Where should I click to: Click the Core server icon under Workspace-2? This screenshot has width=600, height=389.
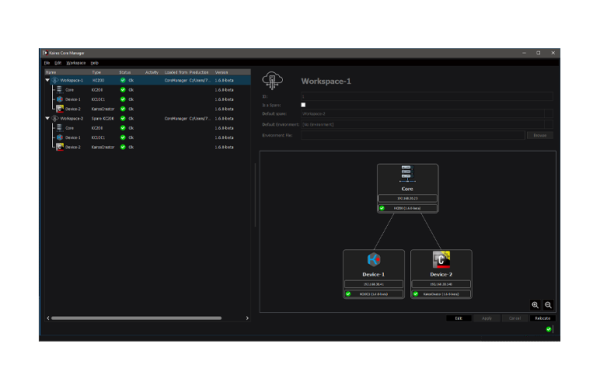tap(59, 128)
